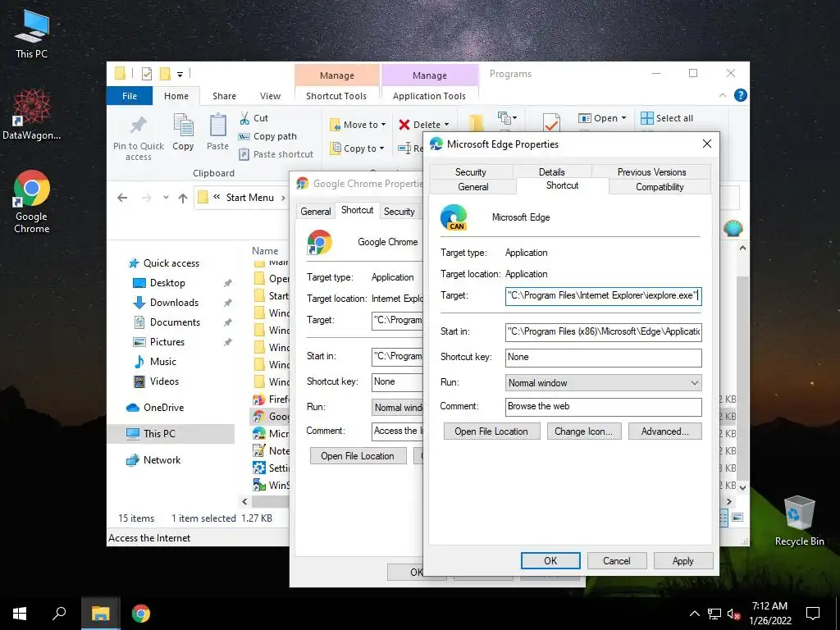
Task: Expand the Open dropdown arrow in ribbon
Action: (x=623, y=118)
